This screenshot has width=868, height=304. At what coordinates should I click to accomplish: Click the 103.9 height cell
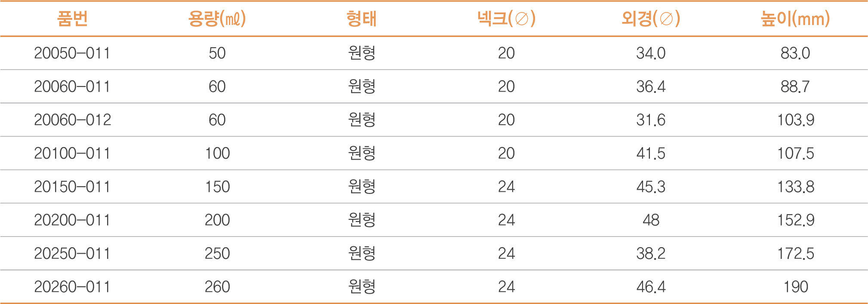coord(795,120)
